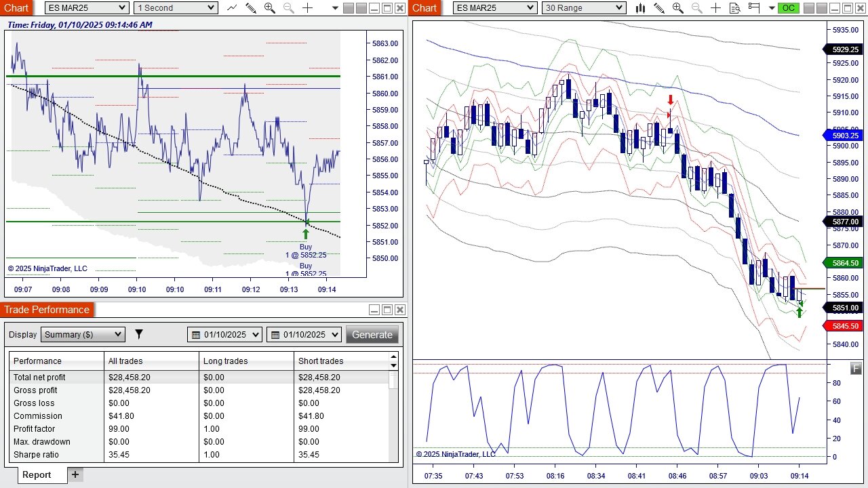
Task: Expand toolbar overflow arrow in right chart
Action: coord(772,8)
